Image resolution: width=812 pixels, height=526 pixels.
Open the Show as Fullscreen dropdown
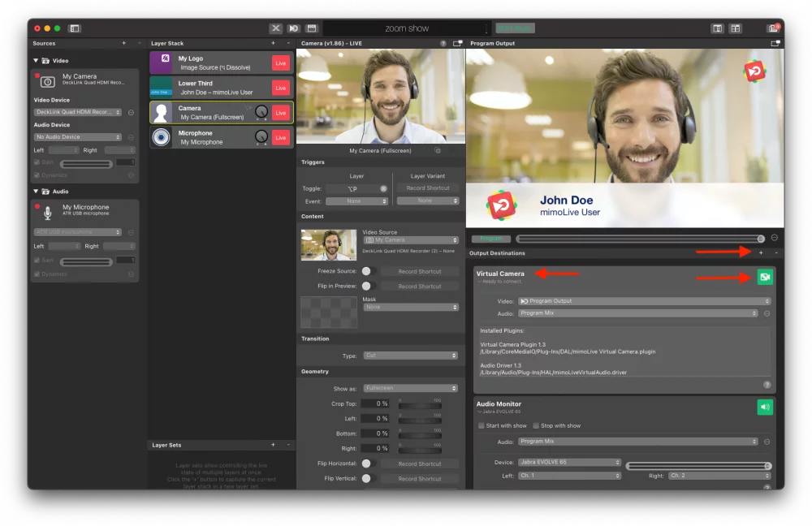pyautogui.click(x=411, y=388)
